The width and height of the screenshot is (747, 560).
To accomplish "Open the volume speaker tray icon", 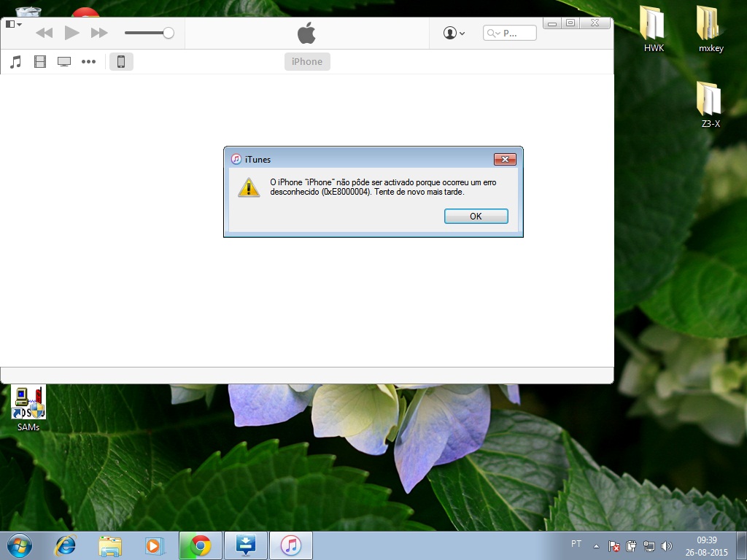I will 667,545.
